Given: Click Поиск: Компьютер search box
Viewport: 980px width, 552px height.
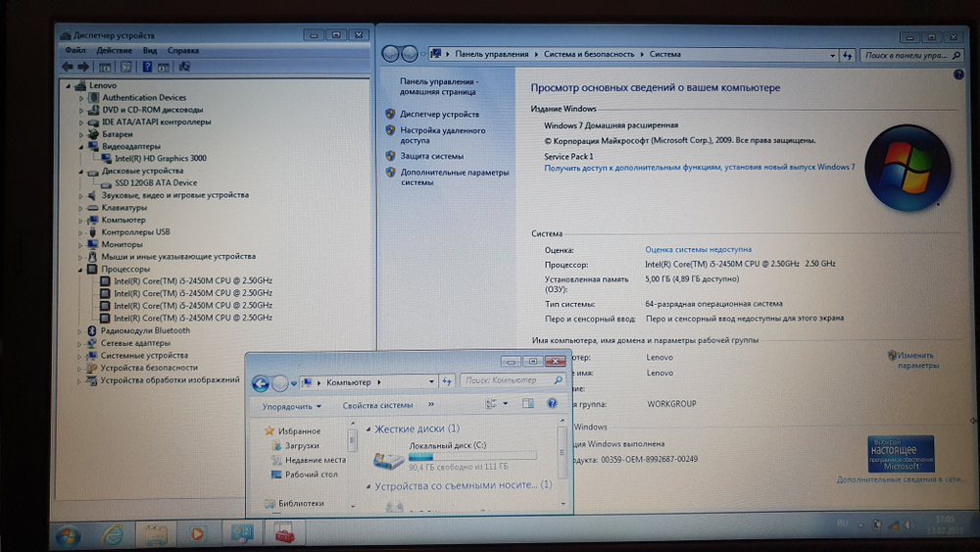Looking at the screenshot, I should coord(512,380).
